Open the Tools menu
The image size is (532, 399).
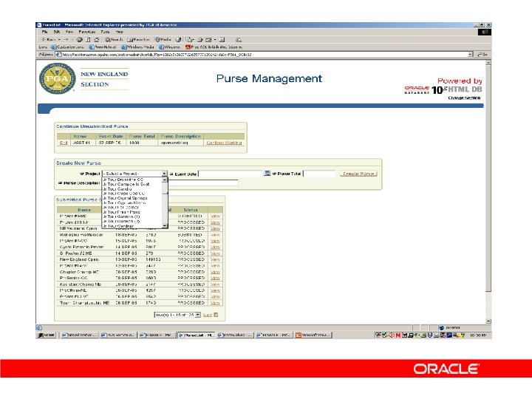(x=105, y=32)
